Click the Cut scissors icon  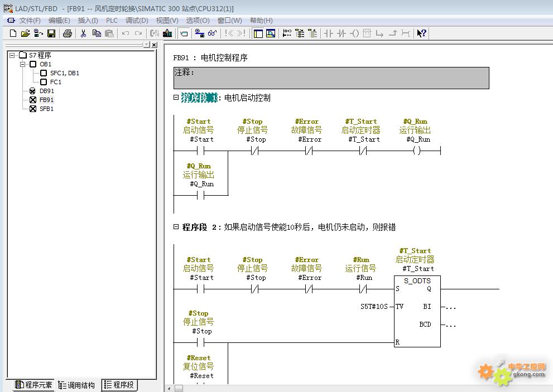84,33
